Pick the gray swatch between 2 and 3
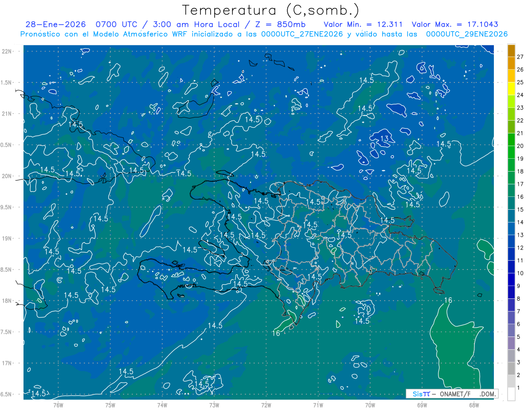 [511, 369]
